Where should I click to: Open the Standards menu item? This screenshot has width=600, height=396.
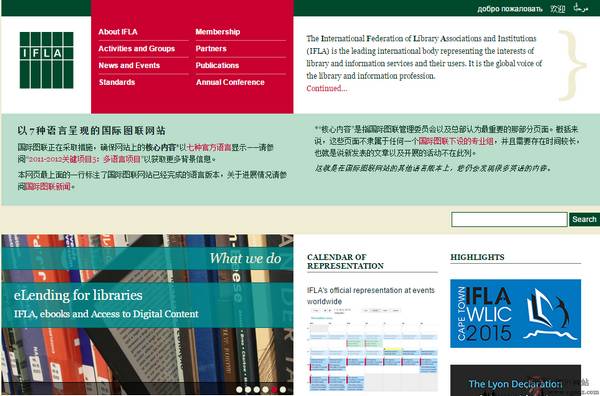117,82
